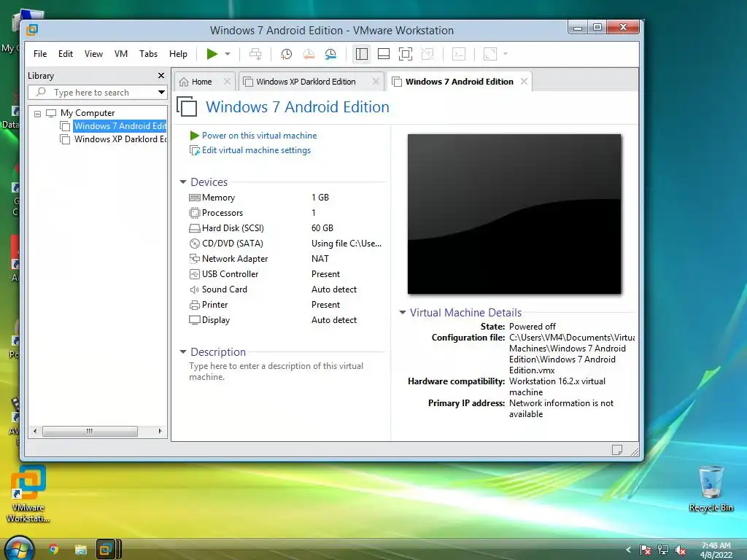Screen dimensions: 747x560
Task: Click the Action Center flag tray icon
Action: (x=646, y=550)
